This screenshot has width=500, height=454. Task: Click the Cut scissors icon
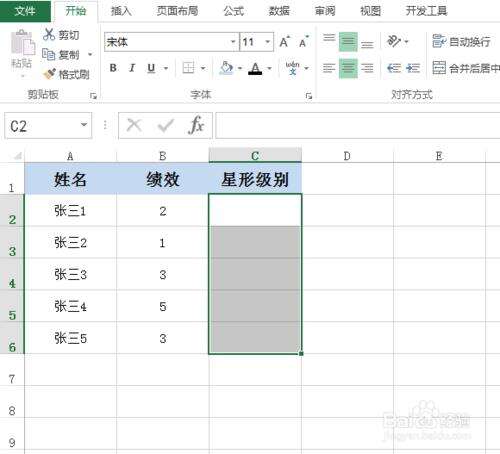pyautogui.click(x=49, y=34)
